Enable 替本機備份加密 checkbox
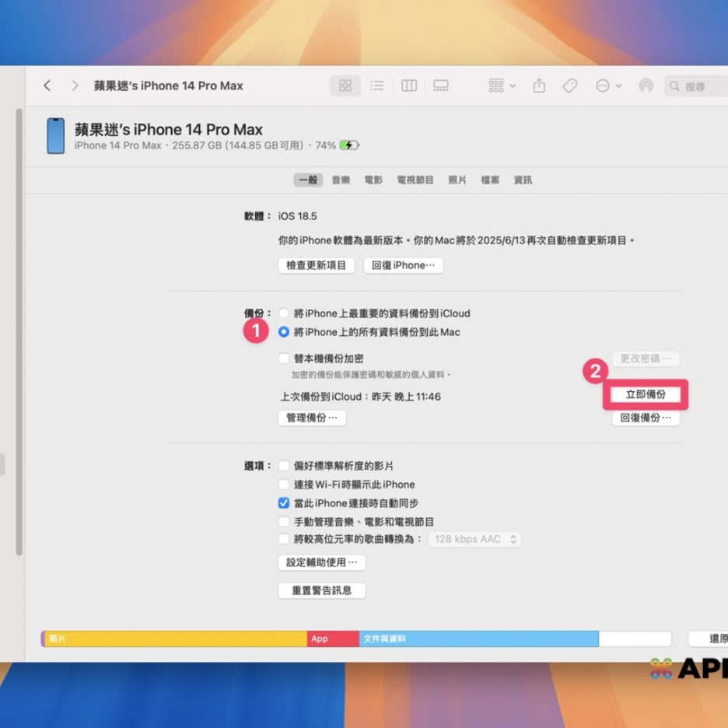The image size is (728, 728). click(x=284, y=359)
